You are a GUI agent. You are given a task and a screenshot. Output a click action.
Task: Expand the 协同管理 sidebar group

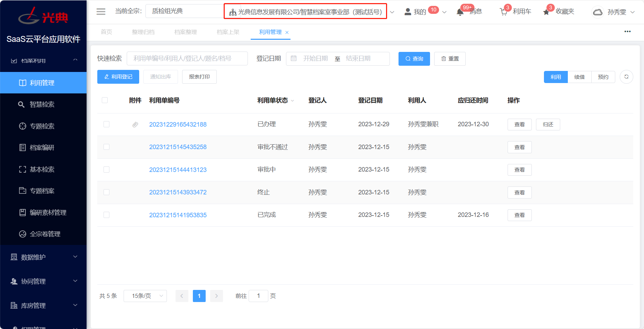click(43, 281)
